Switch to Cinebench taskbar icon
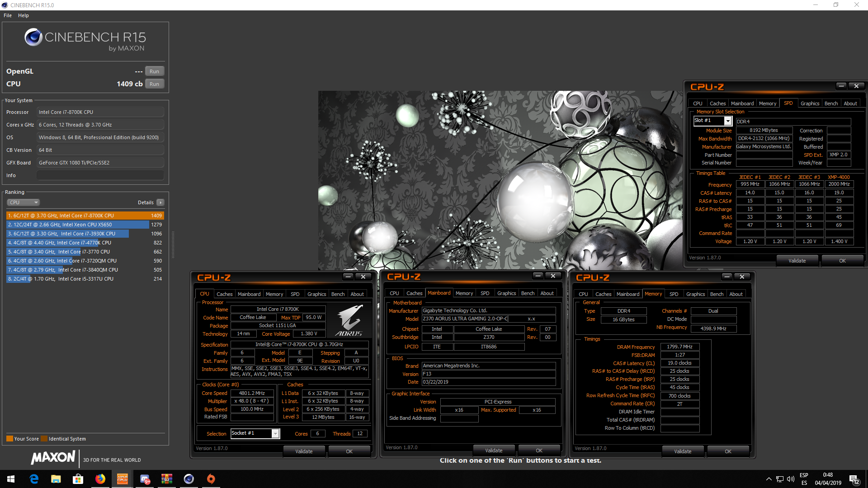Viewport: 868px width, 488px height. pyautogui.click(x=189, y=479)
